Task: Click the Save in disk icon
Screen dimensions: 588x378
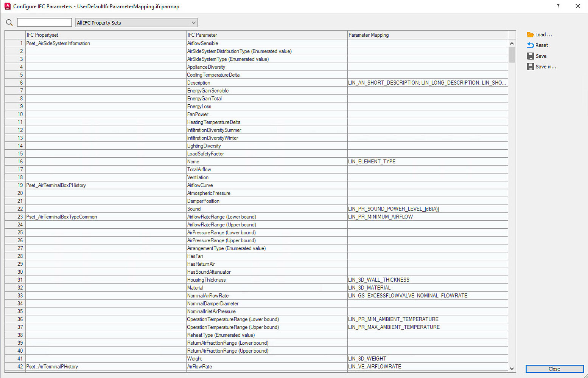Action: [x=530, y=67]
